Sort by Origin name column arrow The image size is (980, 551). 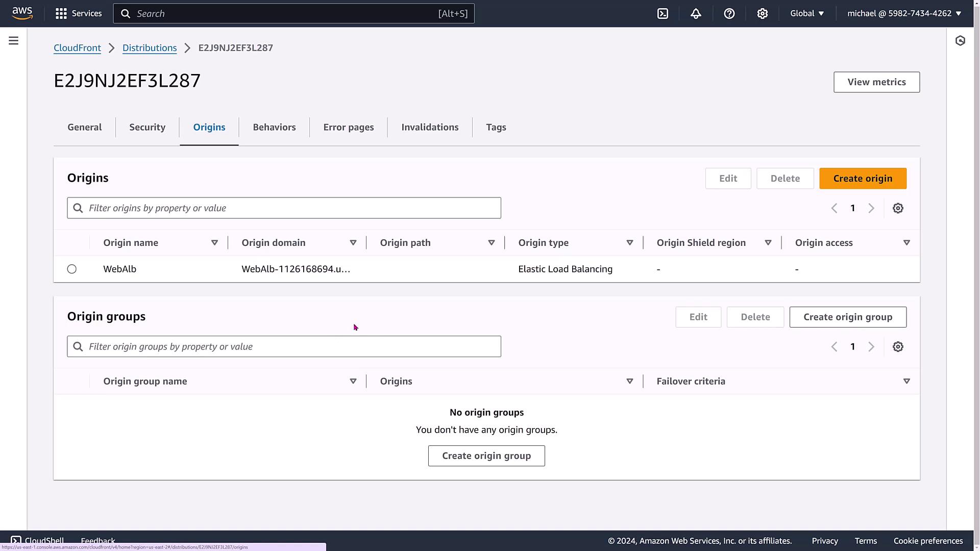point(214,243)
